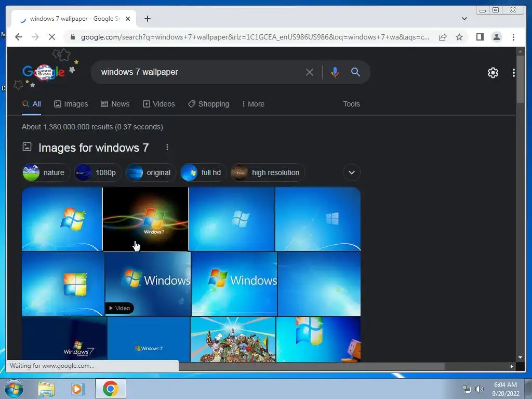Image resolution: width=532 pixels, height=399 pixels.
Task: Click the horizontal scrollbar right arrow
Action: (512, 366)
